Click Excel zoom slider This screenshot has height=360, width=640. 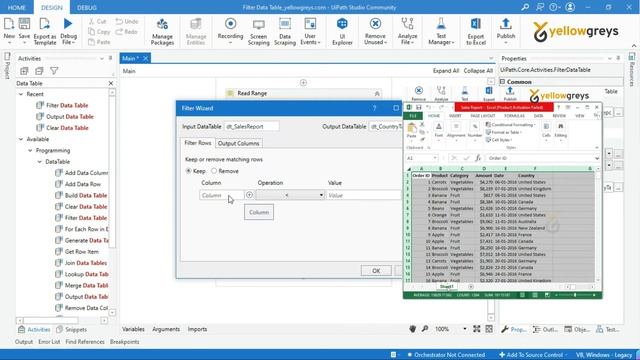pos(575,295)
